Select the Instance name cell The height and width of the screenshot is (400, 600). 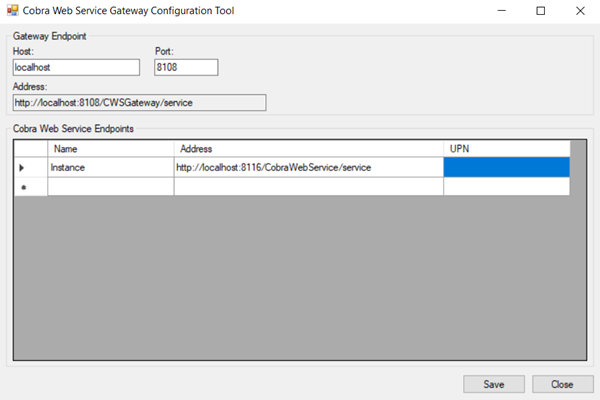pos(110,167)
